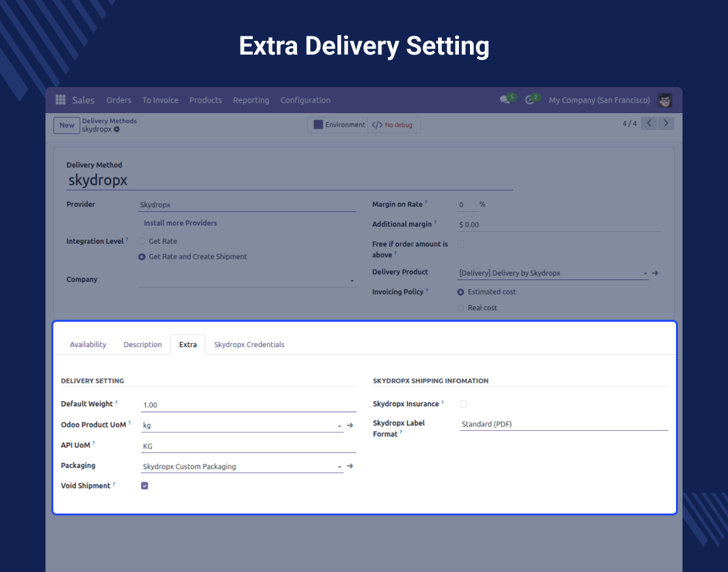Open Odoo Product UoM external link arrow
Image resolution: width=728 pixels, height=572 pixels.
pos(350,425)
